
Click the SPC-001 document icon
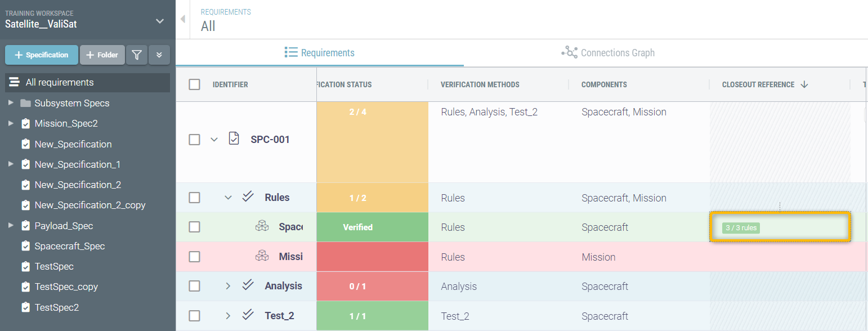click(x=234, y=138)
